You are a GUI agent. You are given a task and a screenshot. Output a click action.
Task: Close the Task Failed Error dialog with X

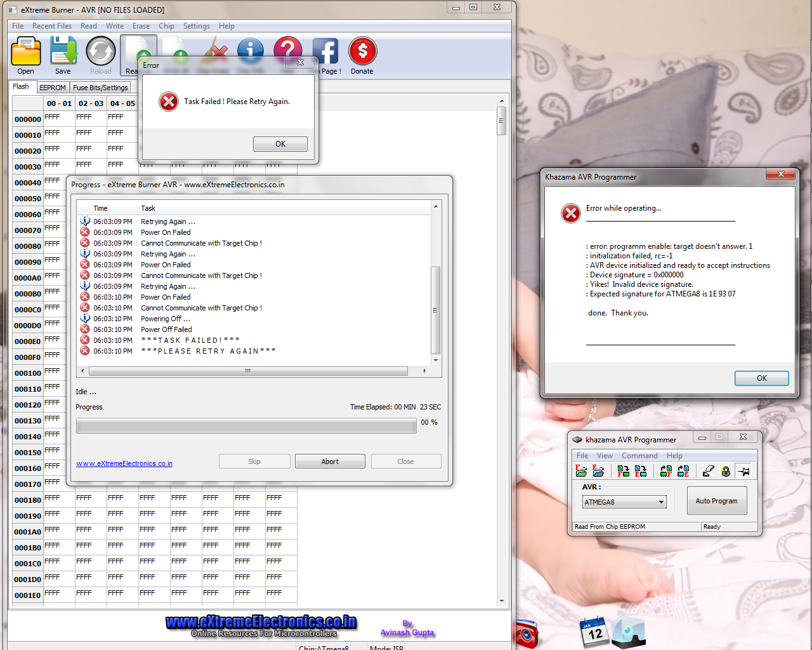301,62
